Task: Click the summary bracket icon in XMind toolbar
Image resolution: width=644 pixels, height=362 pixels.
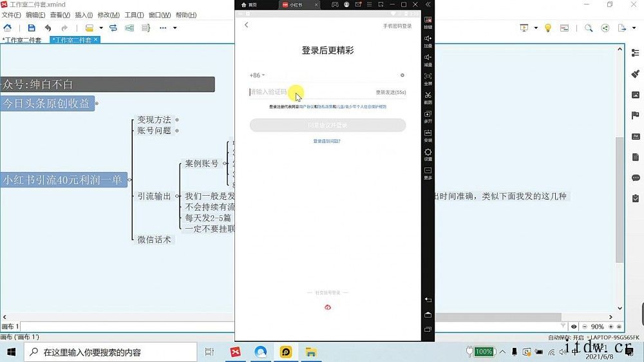Action: pyautogui.click(x=146, y=28)
